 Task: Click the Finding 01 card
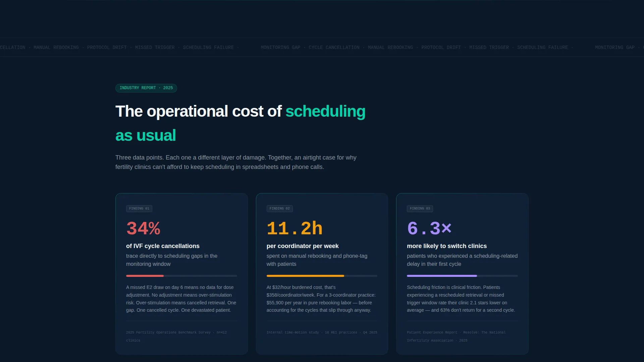(x=181, y=274)
